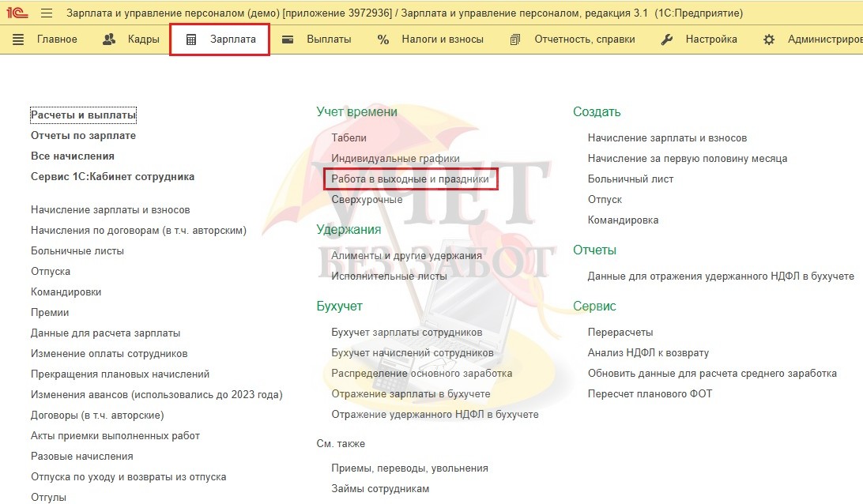Open Отражение зарплаты в бухучете
This screenshot has width=863, height=504.
[x=410, y=394]
